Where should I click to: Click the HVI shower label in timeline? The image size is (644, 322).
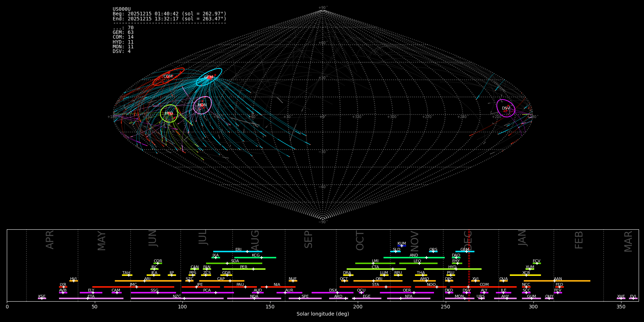[x=73, y=279]
